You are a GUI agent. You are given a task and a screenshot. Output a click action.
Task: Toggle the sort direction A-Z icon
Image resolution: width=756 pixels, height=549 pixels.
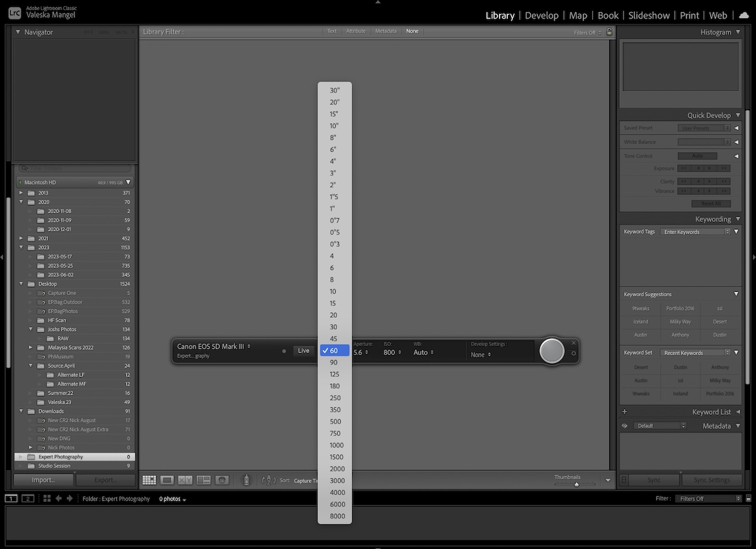tap(269, 480)
